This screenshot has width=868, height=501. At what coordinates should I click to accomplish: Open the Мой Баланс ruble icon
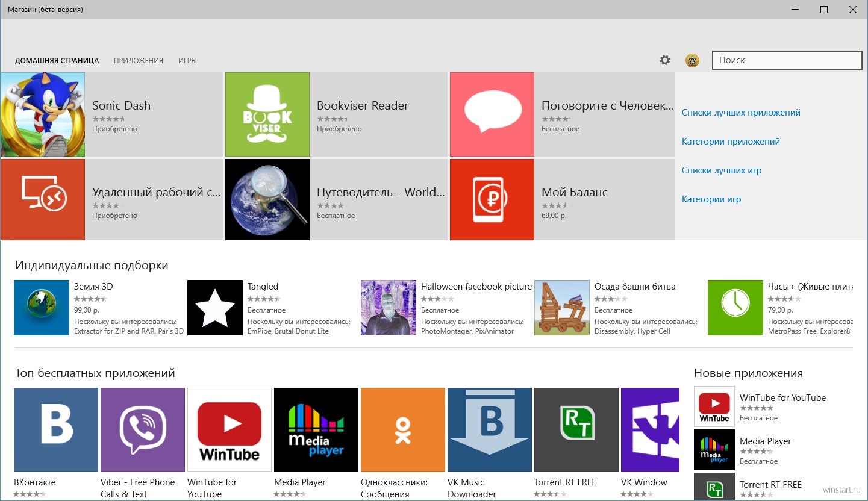tap(492, 199)
